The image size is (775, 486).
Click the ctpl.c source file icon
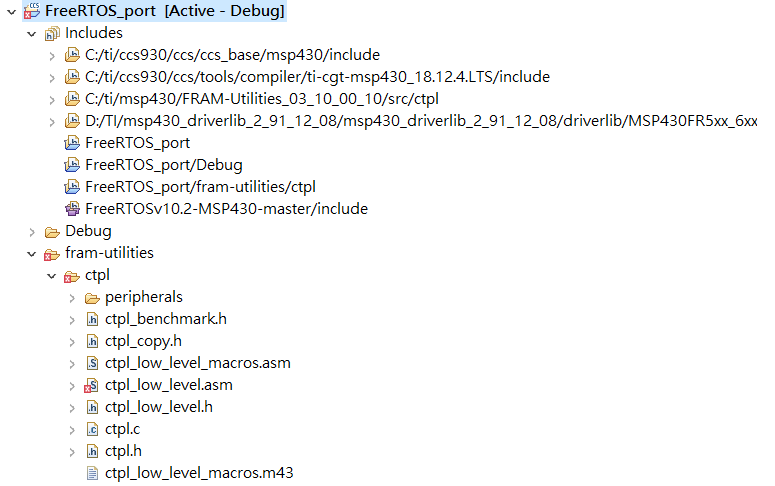click(x=92, y=429)
